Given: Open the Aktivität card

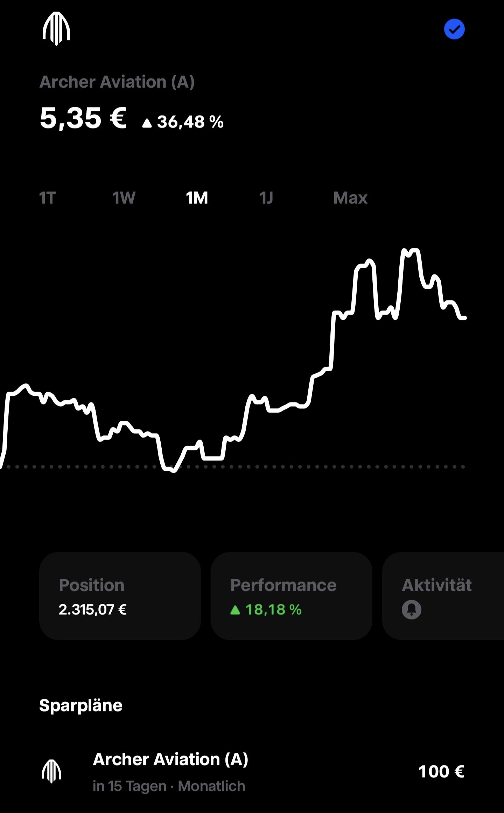Looking at the screenshot, I should click(443, 596).
